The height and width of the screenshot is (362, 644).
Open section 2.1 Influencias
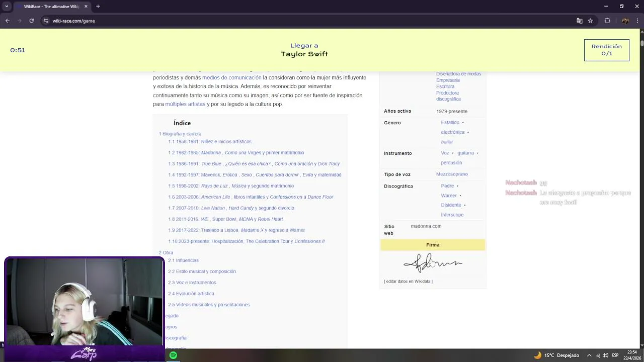coord(183,260)
